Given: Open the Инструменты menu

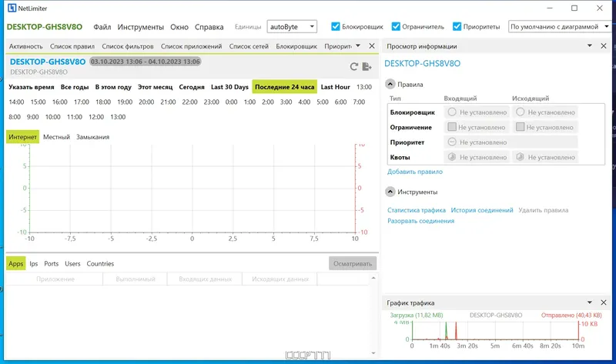Looking at the screenshot, I should click(x=141, y=27).
